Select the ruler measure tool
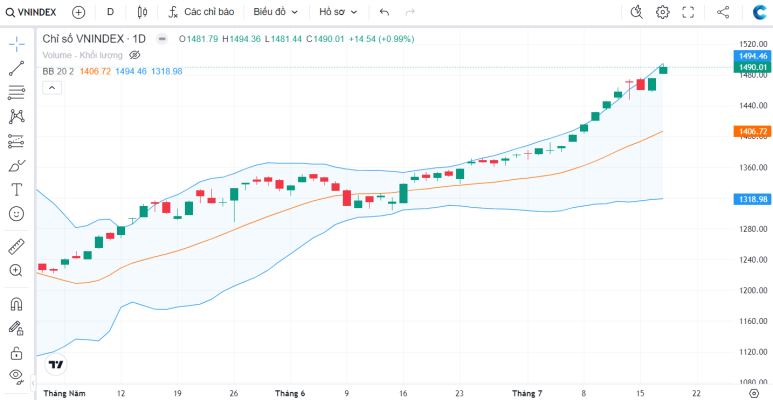Screen dimensions: 773x400 tap(17, 246)
